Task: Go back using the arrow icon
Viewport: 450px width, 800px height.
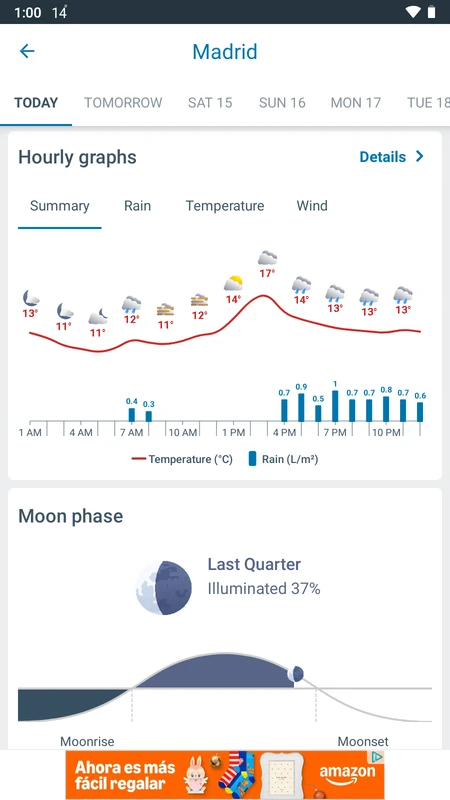Action: point(27,51)
